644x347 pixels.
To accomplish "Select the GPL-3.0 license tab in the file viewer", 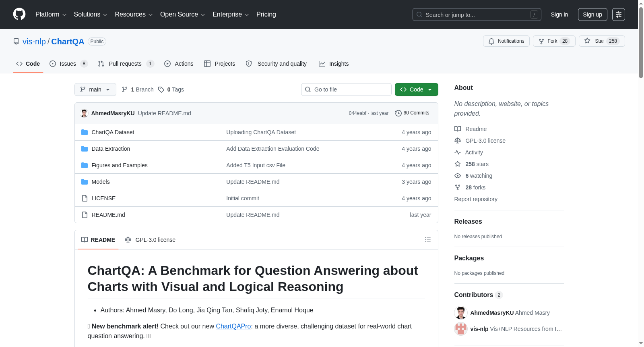I will (x=150, y=240).
